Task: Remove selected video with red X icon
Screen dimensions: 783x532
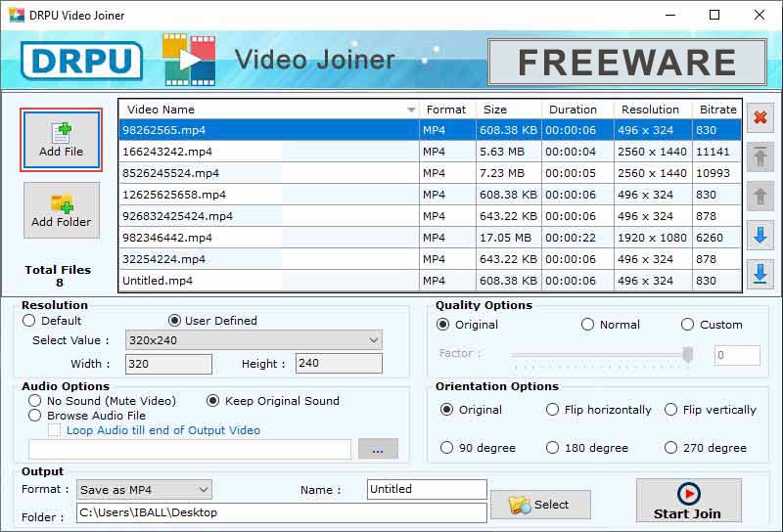Action: point(760,117)
